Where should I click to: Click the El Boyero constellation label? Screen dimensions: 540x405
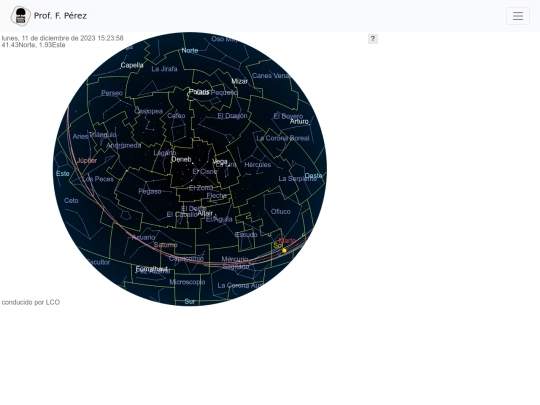tap(288, 116)
